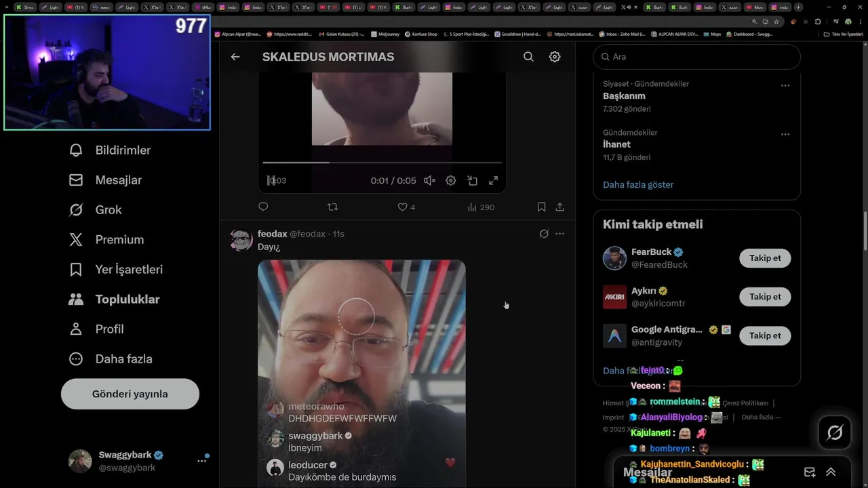Screen dimensions: 868x488
Task: Focus the Ara search field
Action: 697,57
